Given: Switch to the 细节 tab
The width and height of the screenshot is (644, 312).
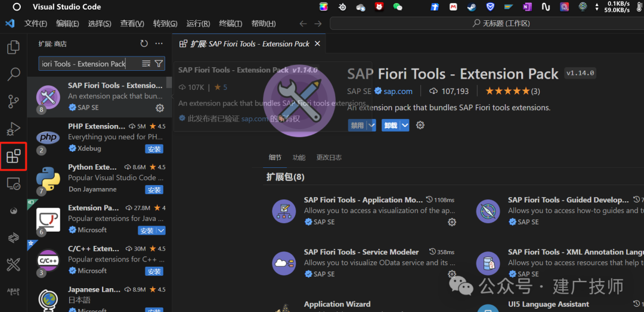Looking at the screenshot, I should 275,157.
